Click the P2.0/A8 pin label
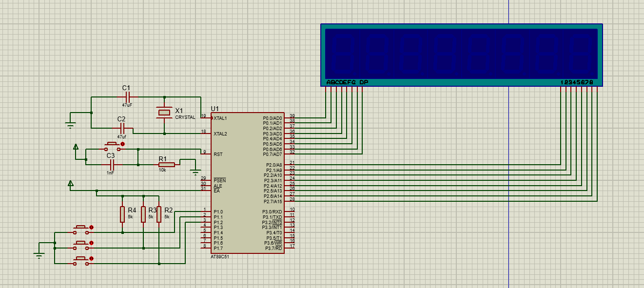 (x=273, y=165)
